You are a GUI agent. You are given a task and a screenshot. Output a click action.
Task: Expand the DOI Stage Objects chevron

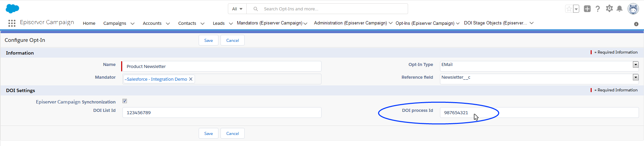[x=532, y=23]
